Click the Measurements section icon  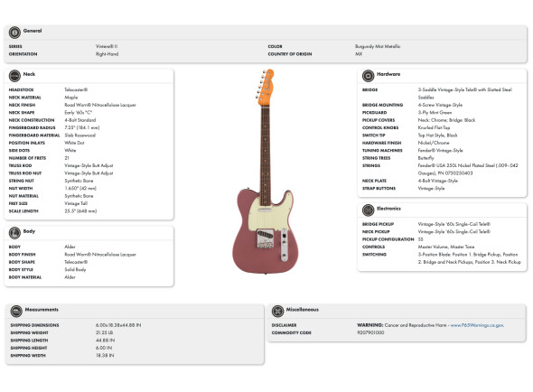click(x=16, y=311)
